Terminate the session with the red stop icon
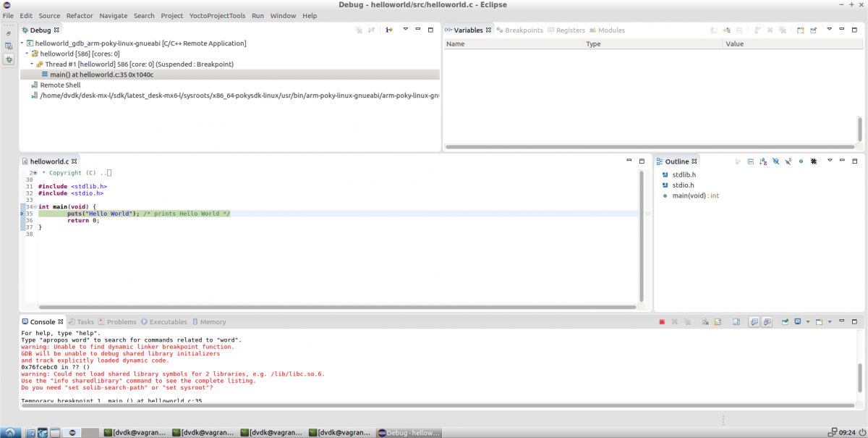Image resolution: width=868 pixels, height=438 pixels. 661,322
